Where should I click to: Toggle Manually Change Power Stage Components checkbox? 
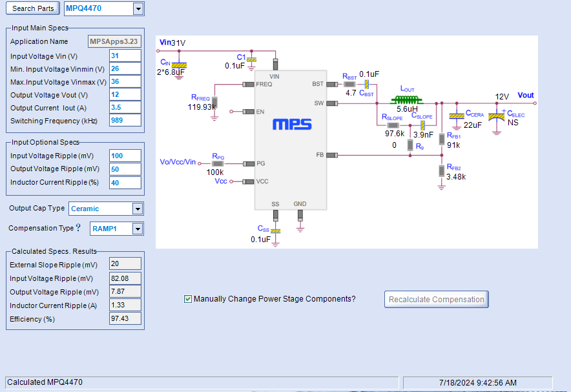coord(188,299)
